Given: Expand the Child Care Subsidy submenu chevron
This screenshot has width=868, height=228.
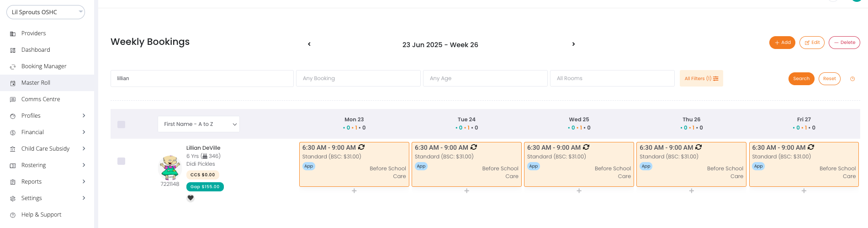Looking at the screenshot, I should click(x=84, y=149).
